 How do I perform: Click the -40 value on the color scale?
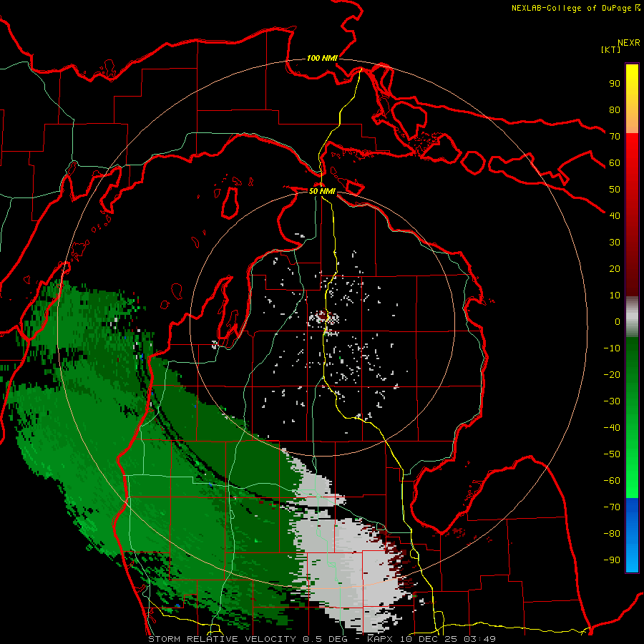[x=612, y=428]
